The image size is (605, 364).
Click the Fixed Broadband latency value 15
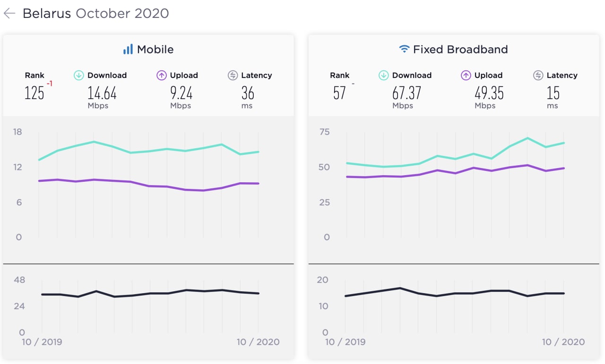pyautogui.click(x=553, y=93)
